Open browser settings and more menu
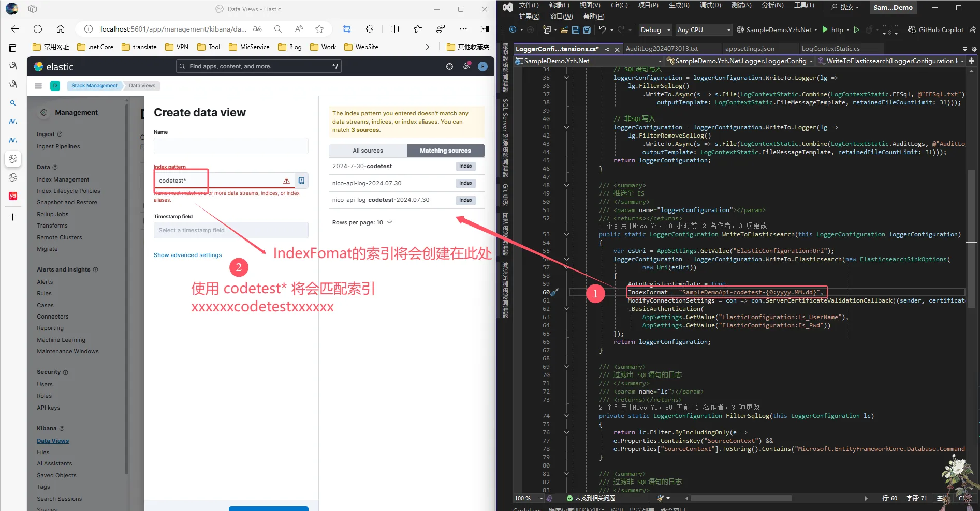This screenshot has height=511, width=980. [463, 29]
